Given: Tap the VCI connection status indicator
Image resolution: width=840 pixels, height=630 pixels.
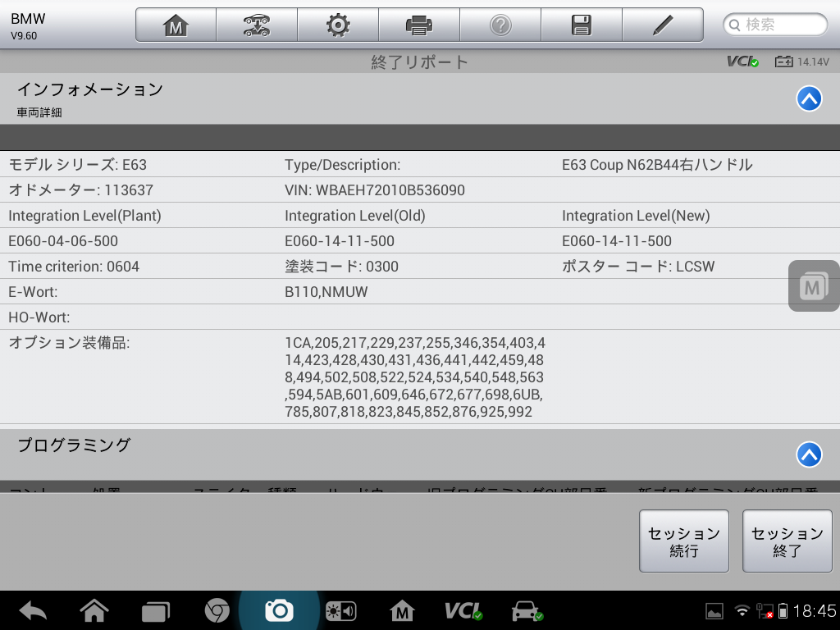Looking at the screenshot, I should [742, 62].
